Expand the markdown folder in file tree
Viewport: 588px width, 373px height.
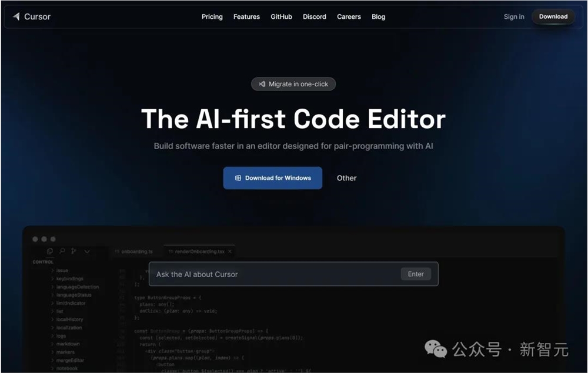click(x=65, y=344)
